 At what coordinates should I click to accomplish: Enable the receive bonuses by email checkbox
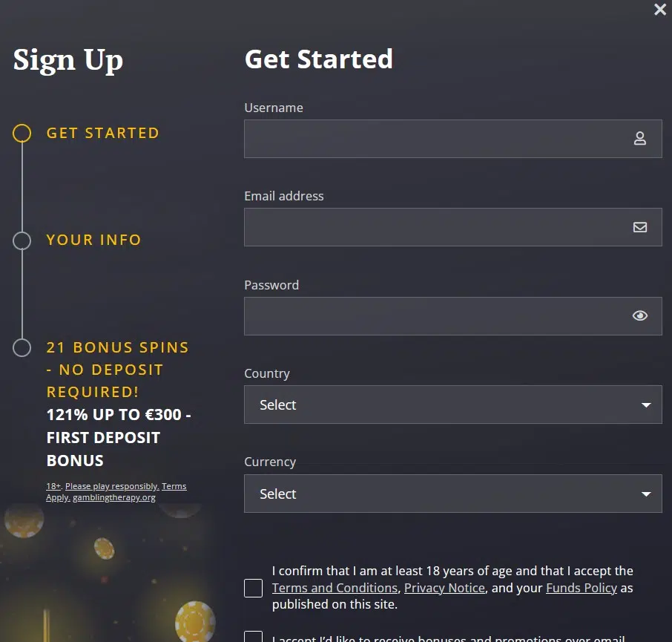[253, 636]
